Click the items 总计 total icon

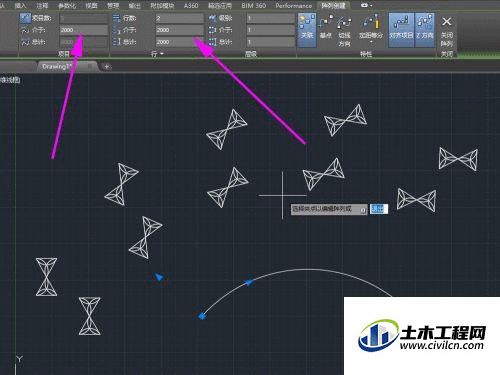pos(25,42)
